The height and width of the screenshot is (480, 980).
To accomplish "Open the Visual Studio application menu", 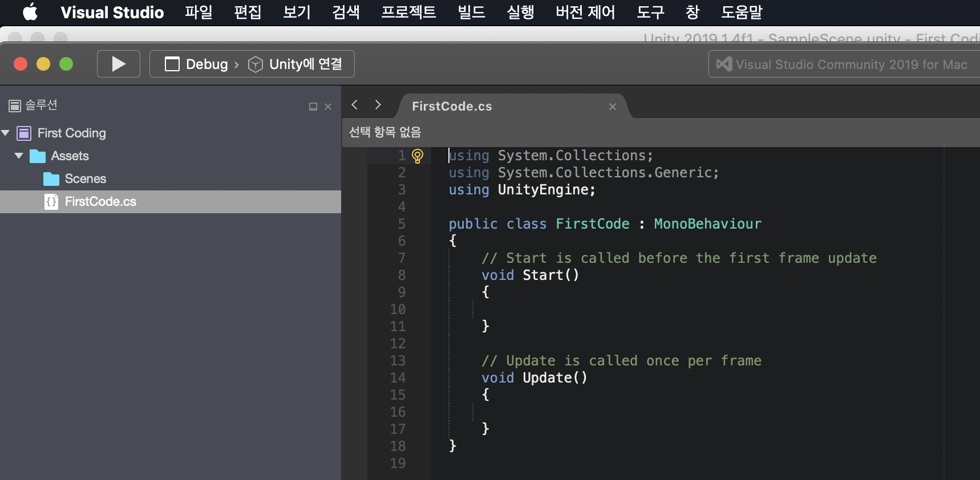I will (112, 12).
